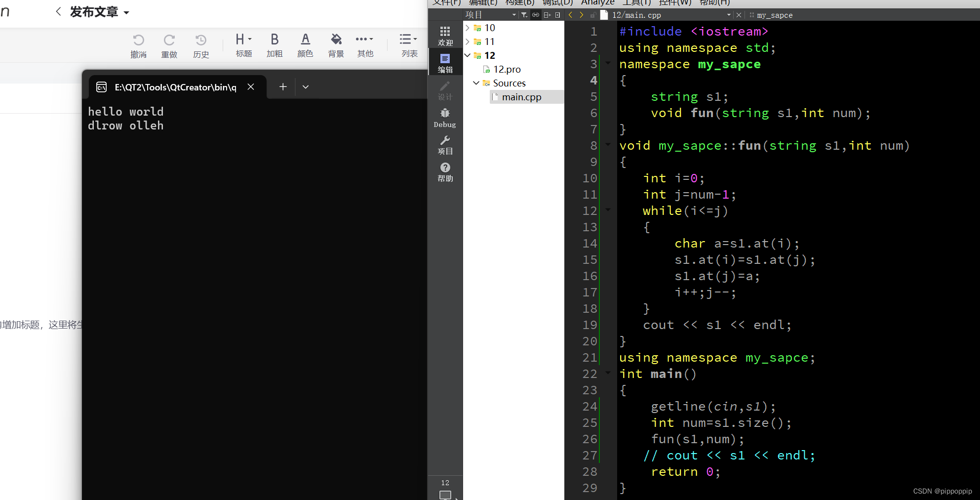Collapse the Sources folder
980x500 pixels.
click(476, 83)
